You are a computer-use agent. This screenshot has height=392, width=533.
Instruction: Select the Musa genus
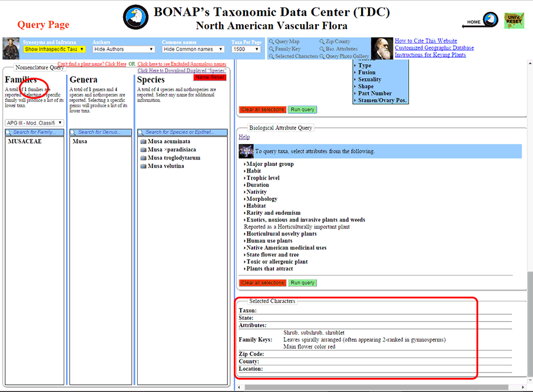point(80,142)
